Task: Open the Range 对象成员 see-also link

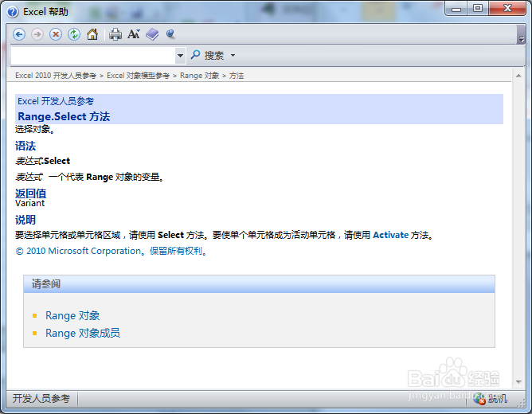Action: [x=83, y=333]
